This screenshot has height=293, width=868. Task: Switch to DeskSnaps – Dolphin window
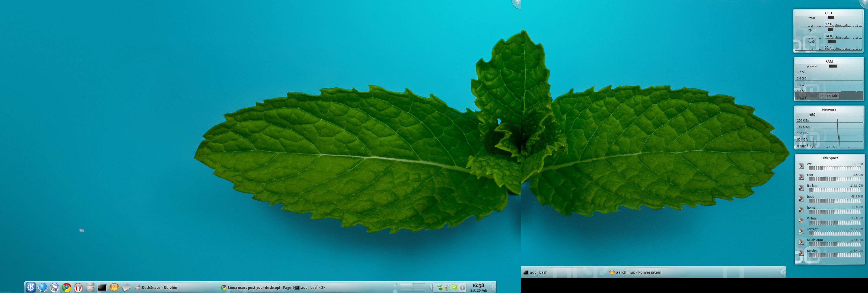click(156, 288)
